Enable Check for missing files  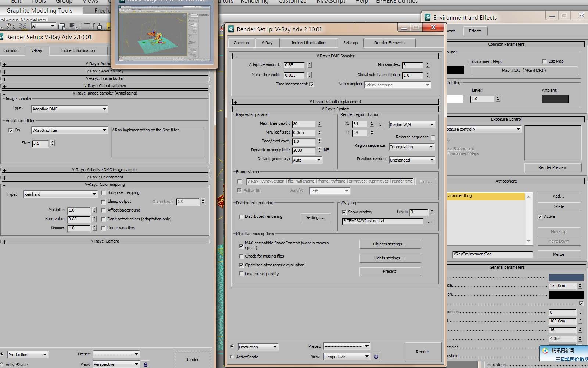click(x=241, y=256)
